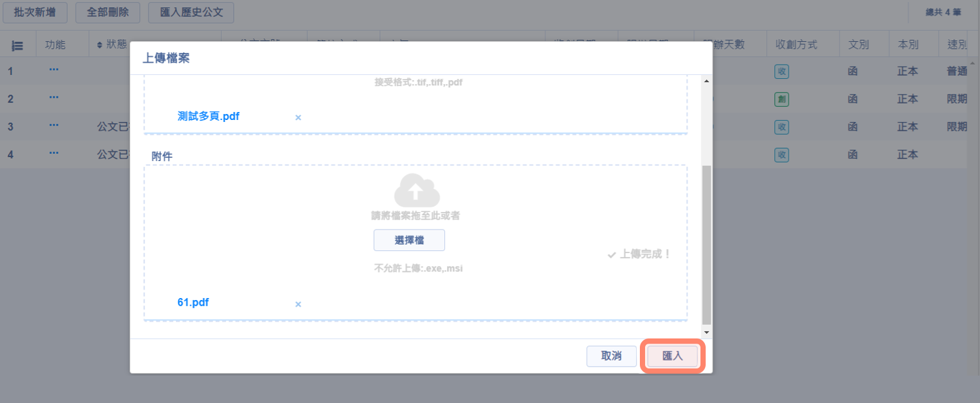This screenshot has width=980, height=403.
Task: Click the dialog scrollbar up arrow
Action: tap(706, 81)
